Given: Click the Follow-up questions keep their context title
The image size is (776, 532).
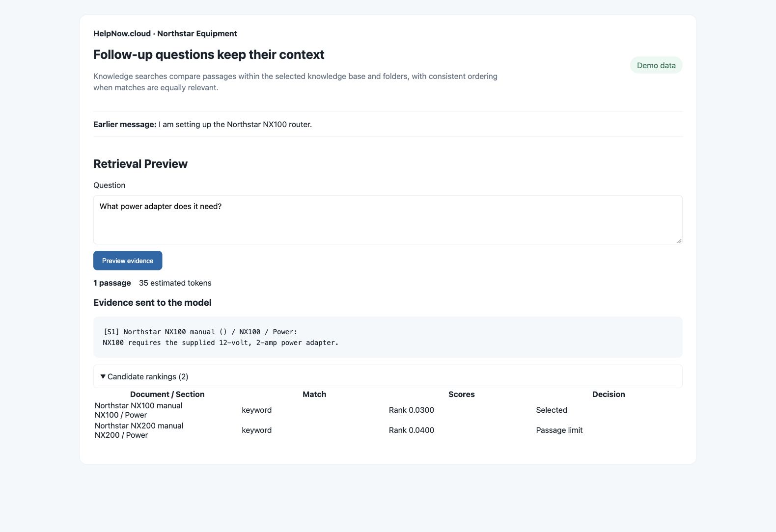Looking at the screenshot, I should click(x=209, y=54).
